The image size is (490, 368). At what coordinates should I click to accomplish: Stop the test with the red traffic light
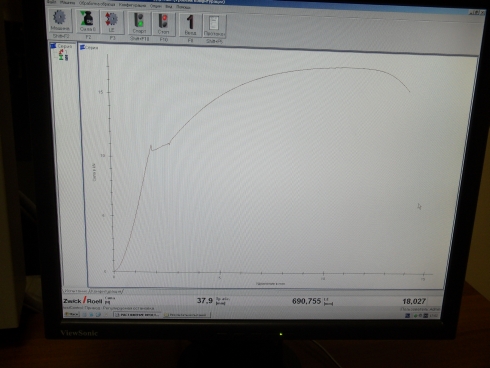pos(163,24)
